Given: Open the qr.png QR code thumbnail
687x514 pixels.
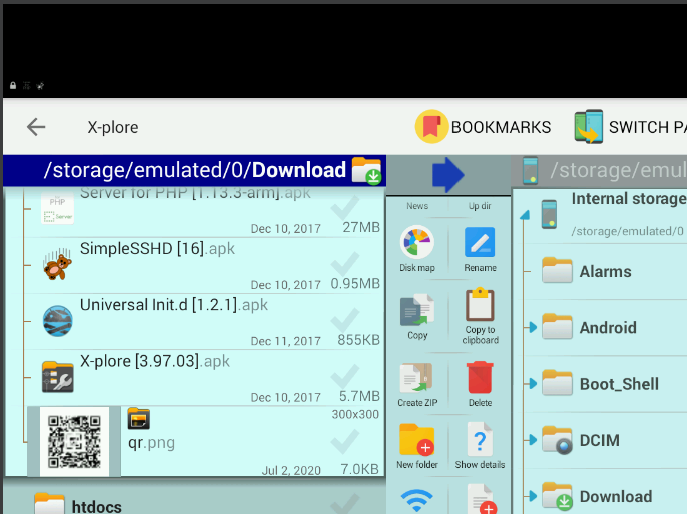Looking at the screenshot, I should (x=74, y=441).
